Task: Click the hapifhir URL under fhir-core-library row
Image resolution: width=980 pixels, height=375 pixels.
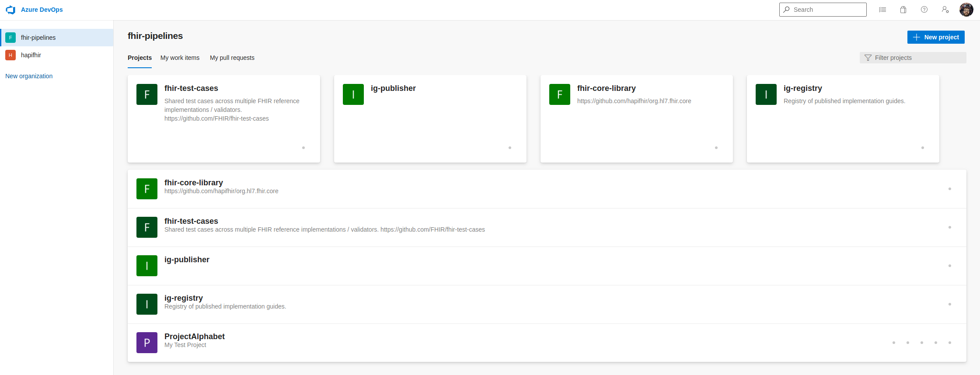Action: coord(221,191)
